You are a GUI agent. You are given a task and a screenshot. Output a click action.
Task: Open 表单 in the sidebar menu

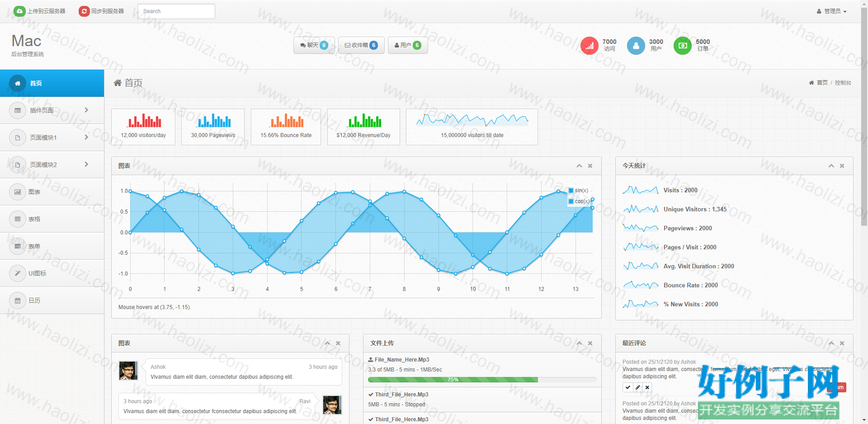pyautogui.click(x=52, y=246)
